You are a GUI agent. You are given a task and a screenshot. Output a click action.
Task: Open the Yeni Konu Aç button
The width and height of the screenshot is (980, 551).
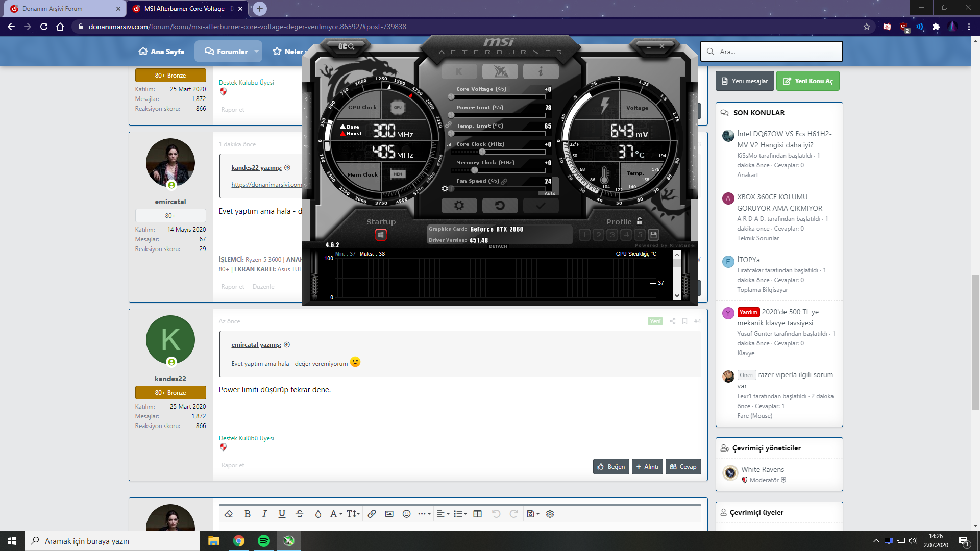pyautogui.click(x=807, y=81)
